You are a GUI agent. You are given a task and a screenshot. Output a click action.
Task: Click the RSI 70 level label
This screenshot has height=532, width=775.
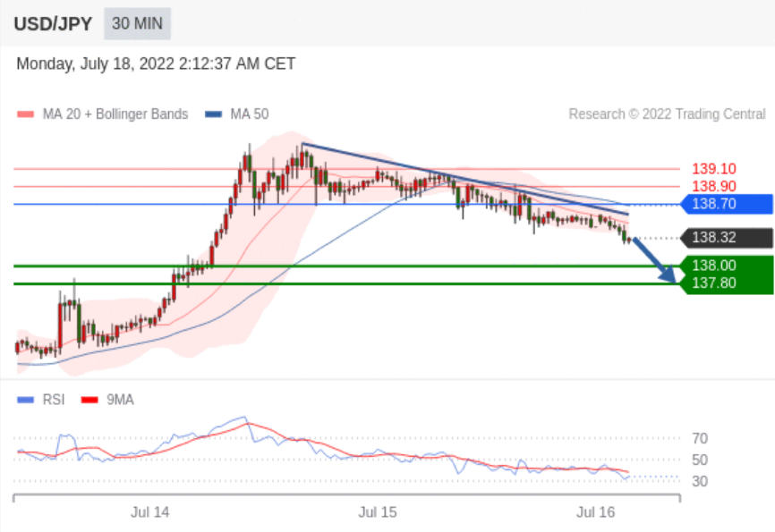point(700,438)
